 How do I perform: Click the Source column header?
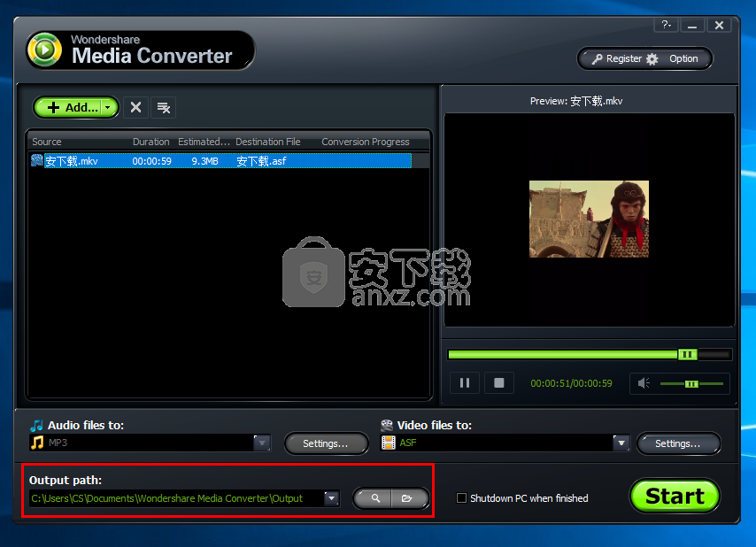(x=46, y=142)
